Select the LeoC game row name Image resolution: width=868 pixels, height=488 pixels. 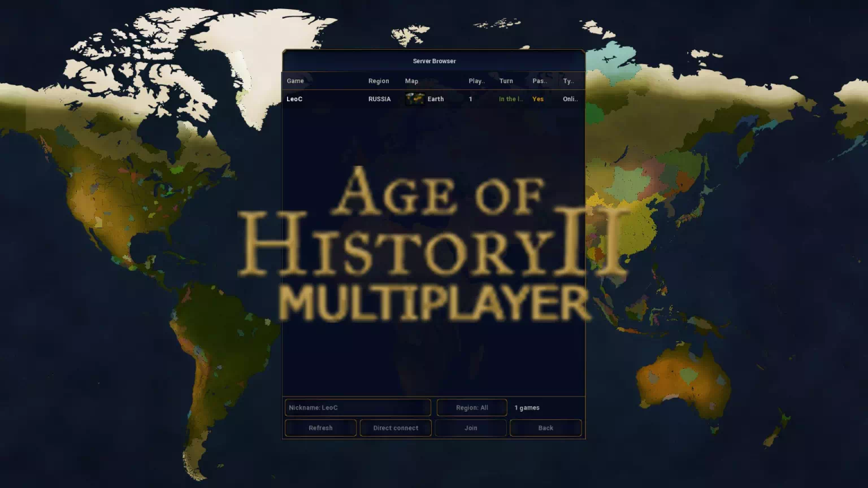click(294, 99)
